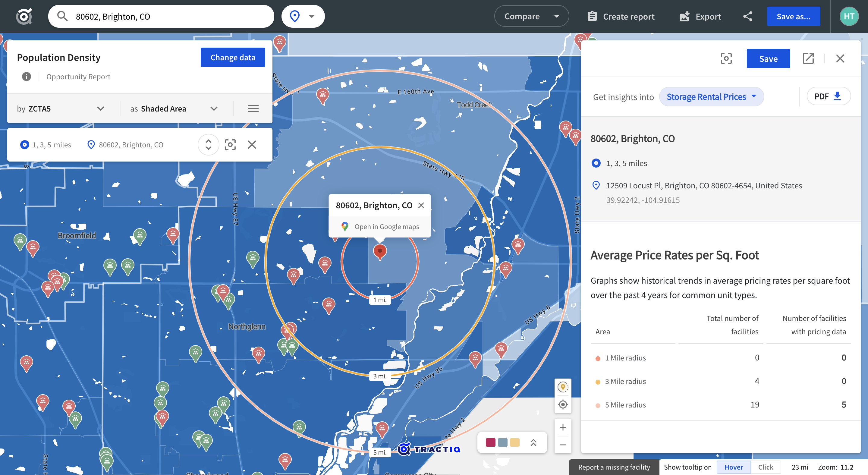Click Open in Google maps link
The image size is (868, 475).
(x=386, y=227)
